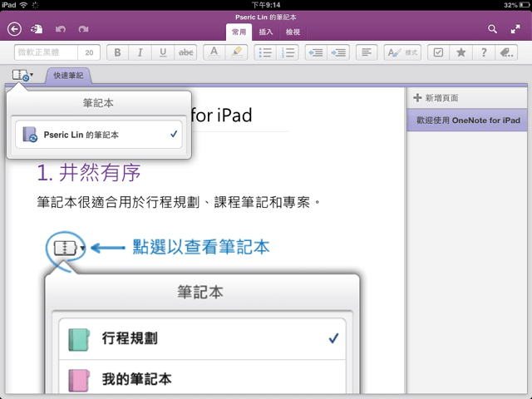Click the 1. 井然有序 heading
The width and height of the screenshot is (532, 399).
coord(89,173)
